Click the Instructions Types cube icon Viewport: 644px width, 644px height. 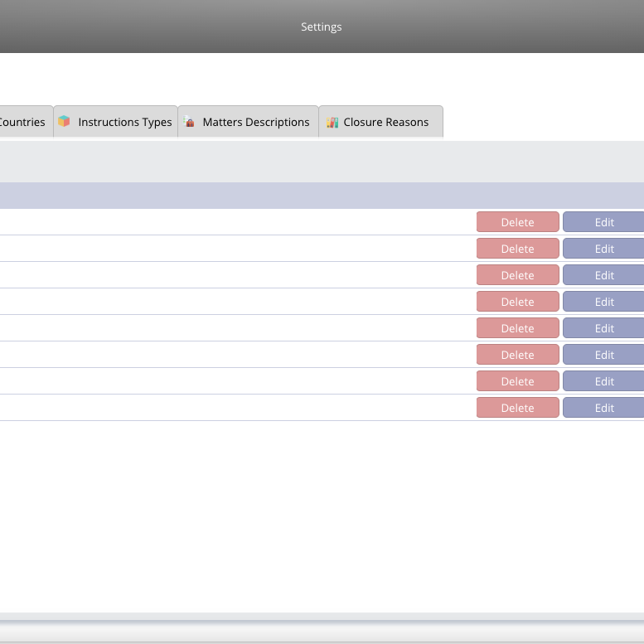pyautogui.click(x=64, y=121)
